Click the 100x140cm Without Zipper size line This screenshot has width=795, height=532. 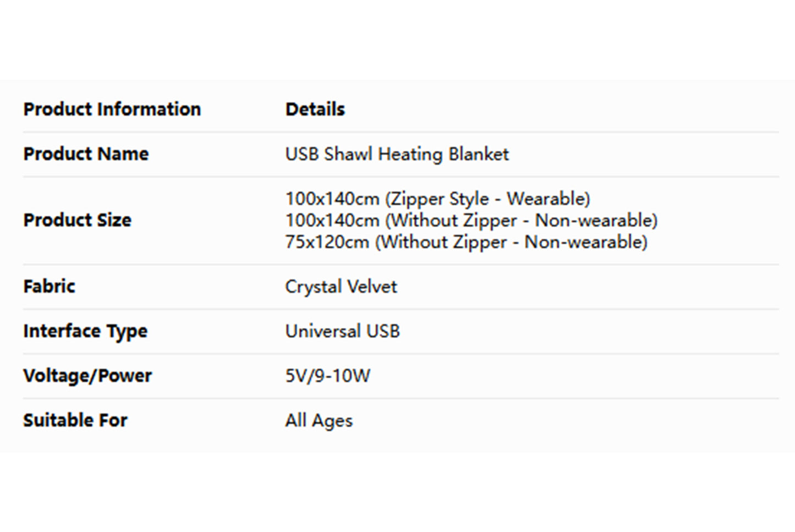click(x=471, y=221)
